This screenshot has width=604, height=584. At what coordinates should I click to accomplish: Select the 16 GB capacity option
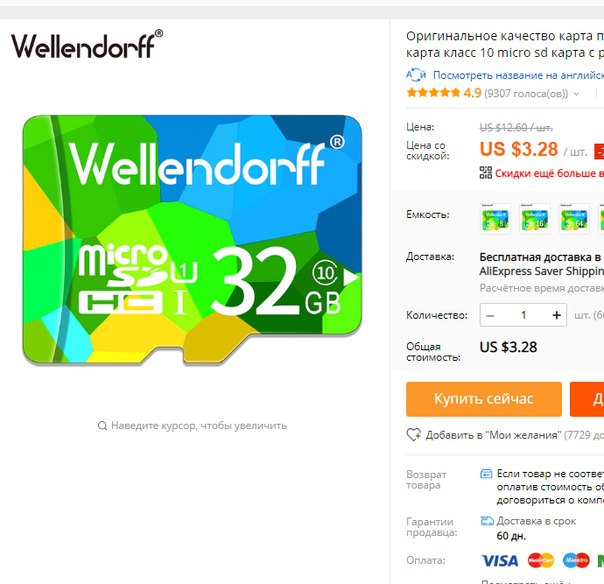tap(535, 218)
